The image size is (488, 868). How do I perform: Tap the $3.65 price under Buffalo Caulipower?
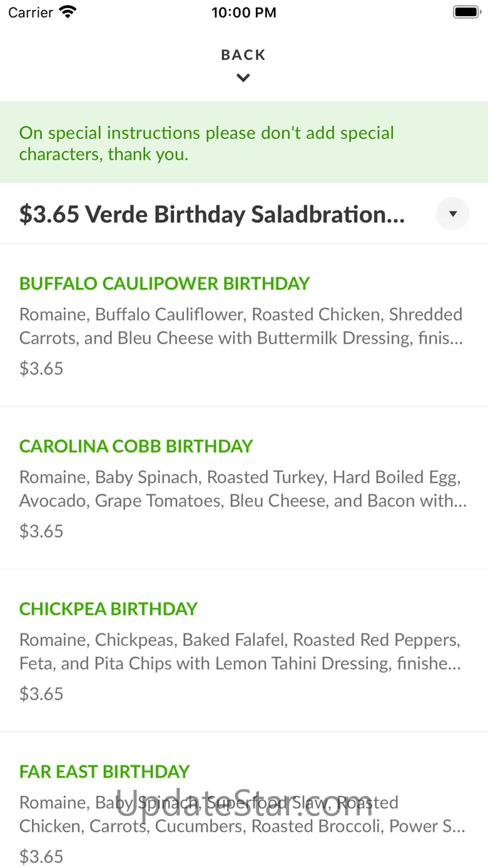(x=41, y=368)
